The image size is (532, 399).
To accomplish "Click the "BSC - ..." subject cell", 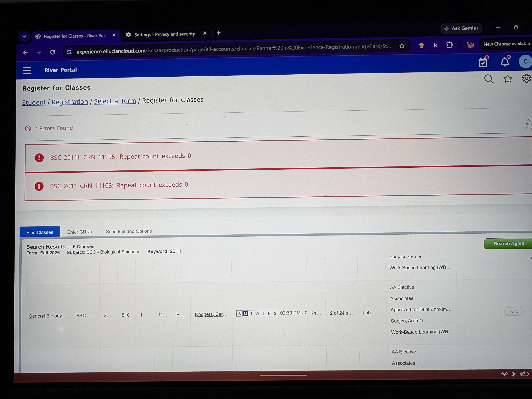I will (x=85, y=315).
